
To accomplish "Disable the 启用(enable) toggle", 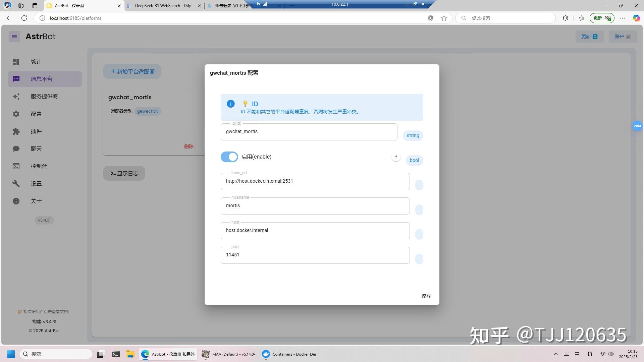I will pyautogui.click(x=229, y=157).
